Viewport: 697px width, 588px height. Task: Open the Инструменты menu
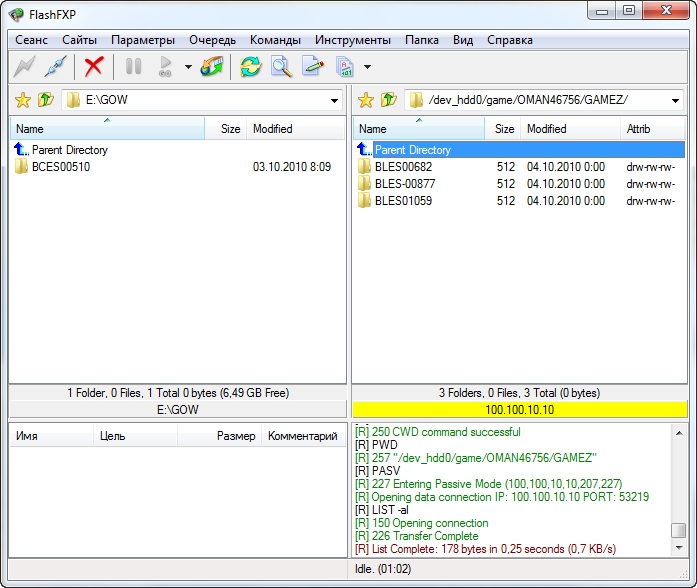tap(352, 40)
